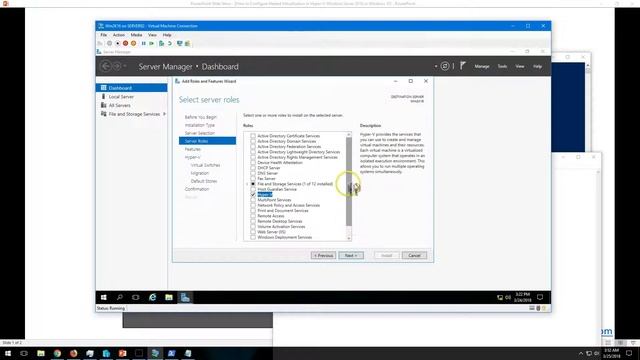Open the VM Connection Media menu

136,35
